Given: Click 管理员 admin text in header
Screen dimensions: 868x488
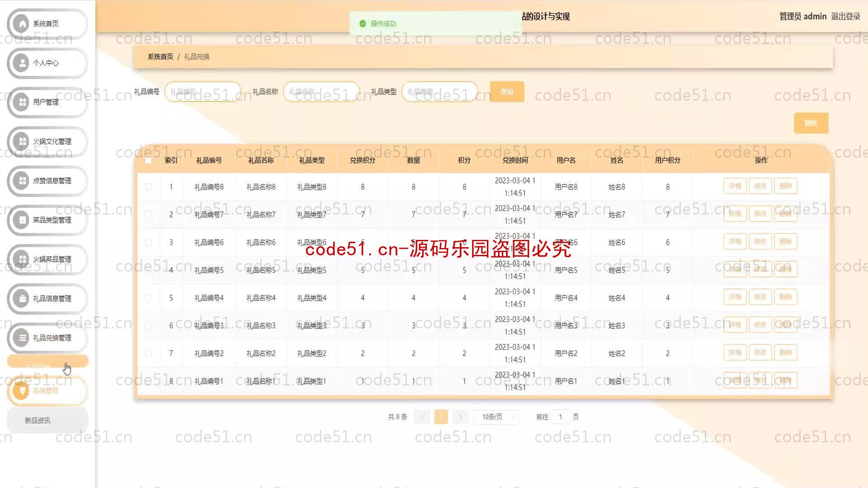Looking at the screenshot, I should coord(802,16).
